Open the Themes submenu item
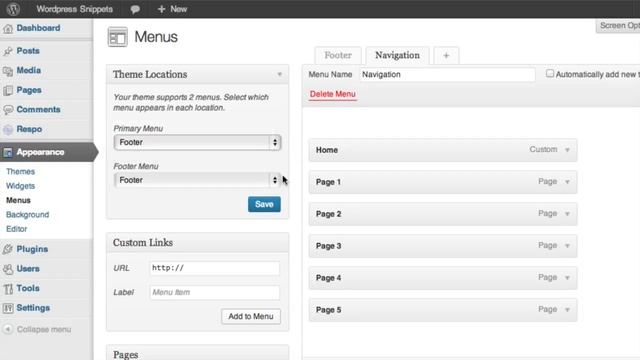 [x=20, y=172]
